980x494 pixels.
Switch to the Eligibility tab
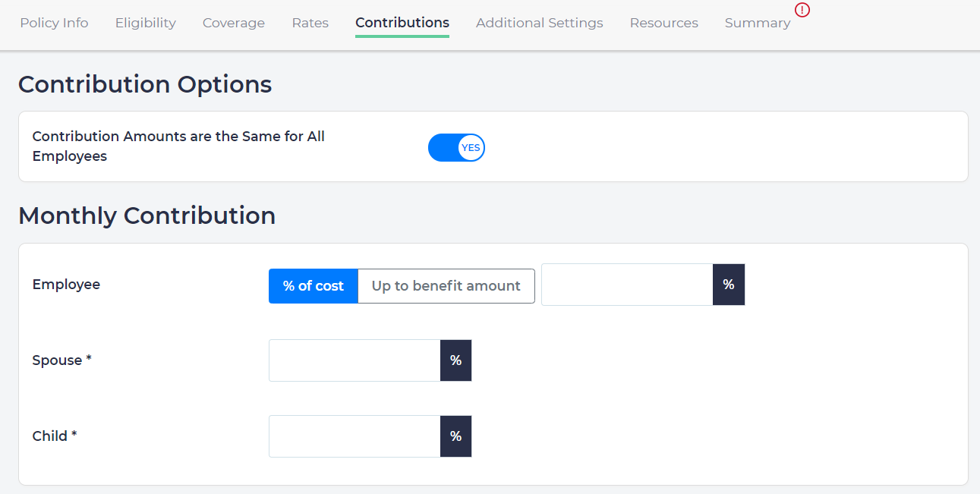pos(146,23)
